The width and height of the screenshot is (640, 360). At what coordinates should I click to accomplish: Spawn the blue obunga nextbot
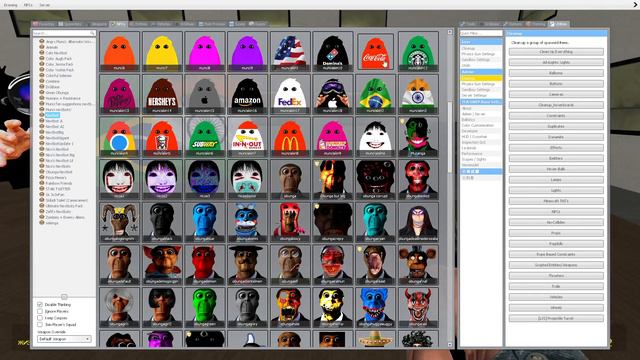click(x=204, y=222)
